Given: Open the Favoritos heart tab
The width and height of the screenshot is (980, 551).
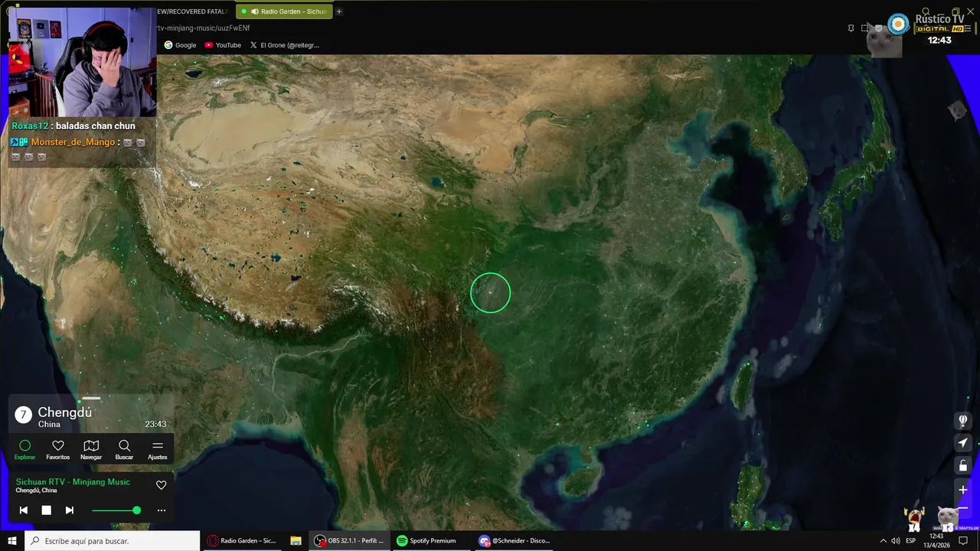Looking at the screenshot, I should coord(57,450).
